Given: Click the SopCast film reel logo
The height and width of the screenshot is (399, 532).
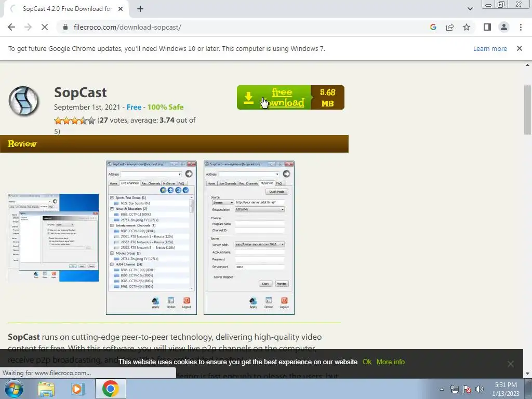Looking at the screenshot, I should 24,101.
